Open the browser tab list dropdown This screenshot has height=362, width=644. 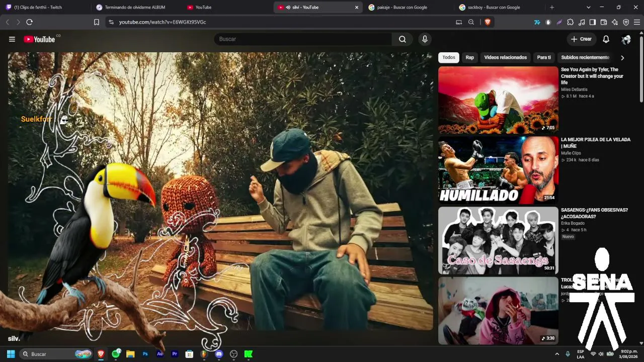[x=589, y=8]
